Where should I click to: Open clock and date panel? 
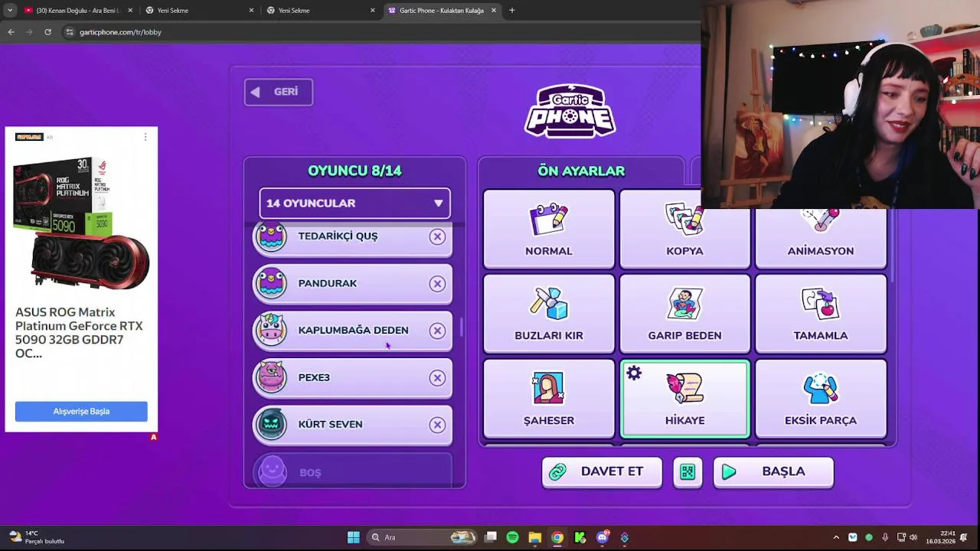coord(941,537)
